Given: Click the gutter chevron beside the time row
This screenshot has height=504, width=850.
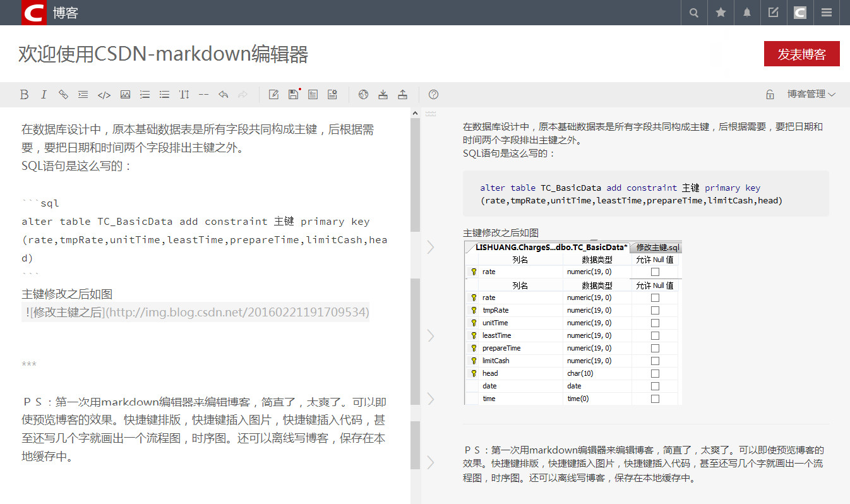Looking at the screenshot, I should tap(431, 399).
